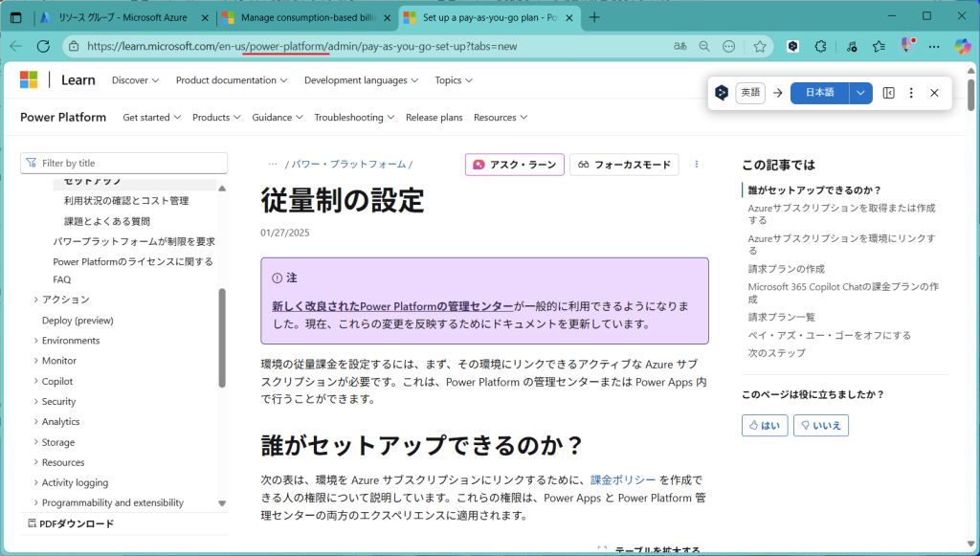Open Copilot icon in browser toolbar
Image resolution: width=980 pixels, height=556 pixels.
pos(963,46)
